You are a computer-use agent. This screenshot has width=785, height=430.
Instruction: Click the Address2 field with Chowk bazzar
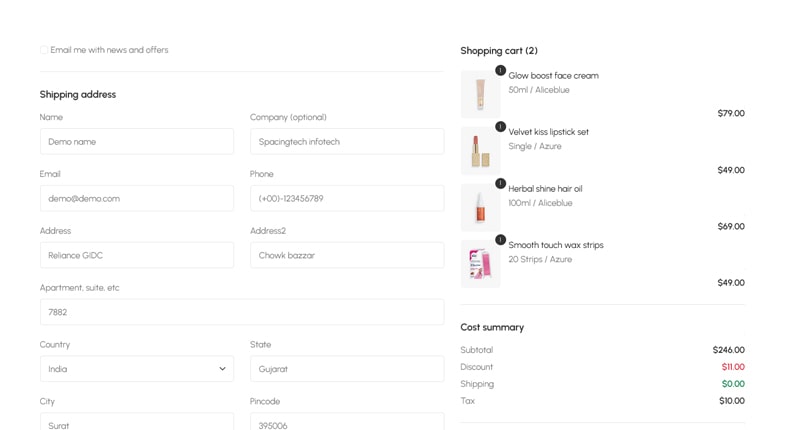346,256
